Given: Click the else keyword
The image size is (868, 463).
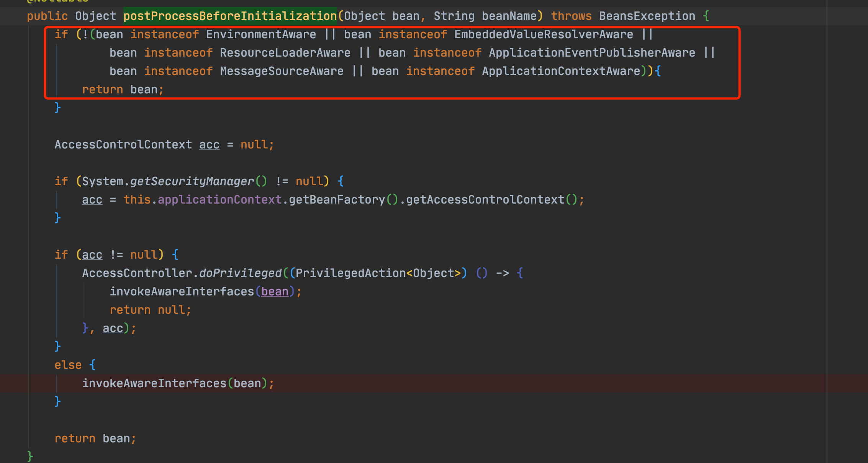Looking at the screenshot, I should (x=68, y=365).
